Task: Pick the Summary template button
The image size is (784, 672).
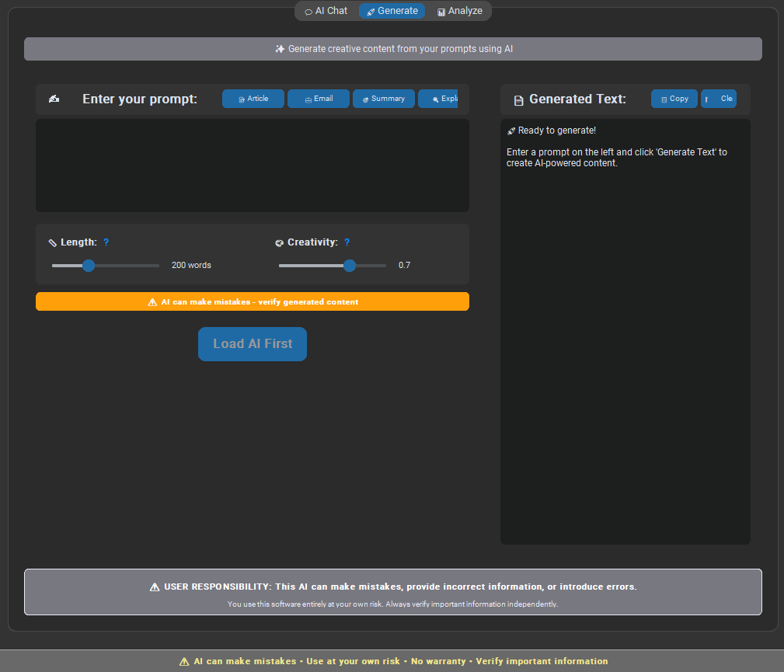Action: 384,99
